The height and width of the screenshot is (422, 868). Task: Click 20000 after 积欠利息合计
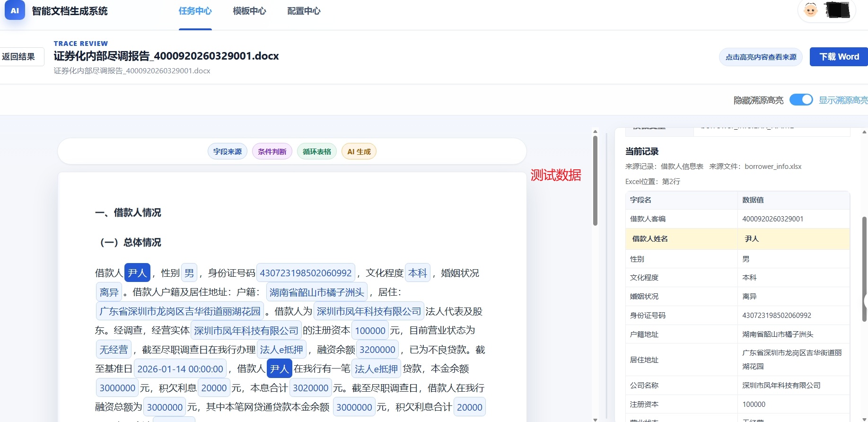click(x=470, y=407)
